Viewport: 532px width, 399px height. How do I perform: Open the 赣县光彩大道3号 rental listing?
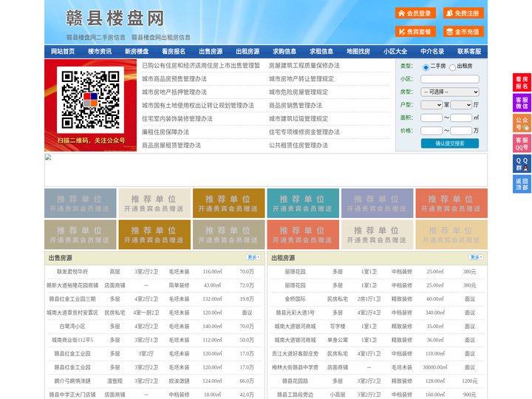pos(295,313)
